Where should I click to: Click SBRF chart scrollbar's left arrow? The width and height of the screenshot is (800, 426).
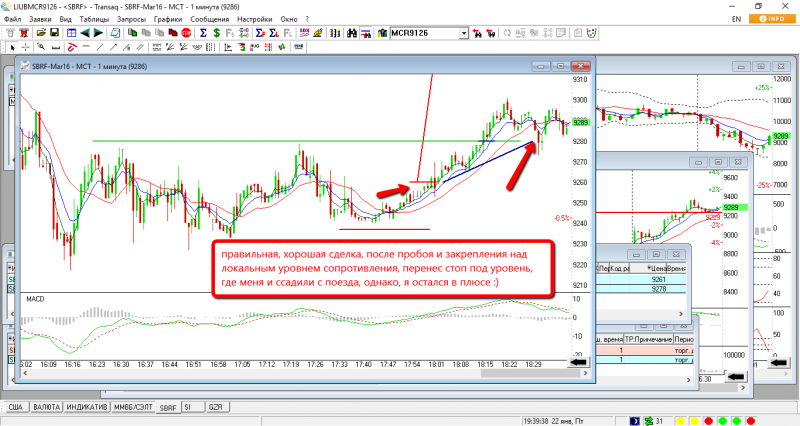25,373
